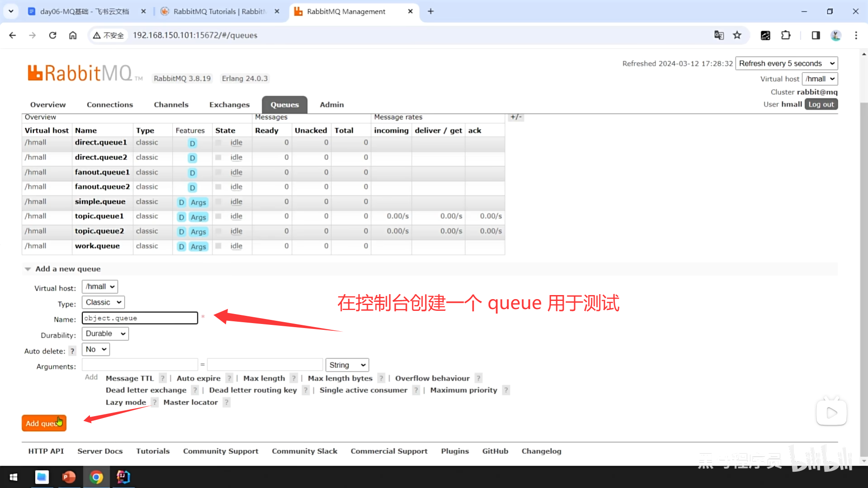The image size is (868, 488).
Task: Open IntelliJ IDEA from taskbar
Action: tap(123, 477)
